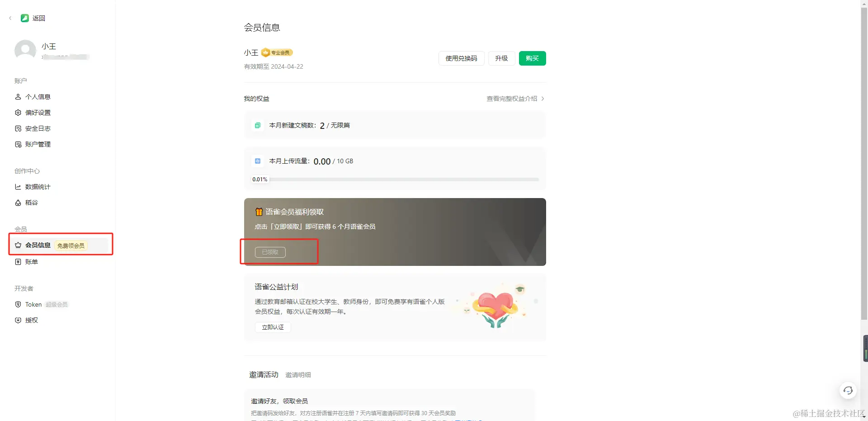Open the user avatar picture
The width and height of the screenshot is (868, 421).
point(25,50)
